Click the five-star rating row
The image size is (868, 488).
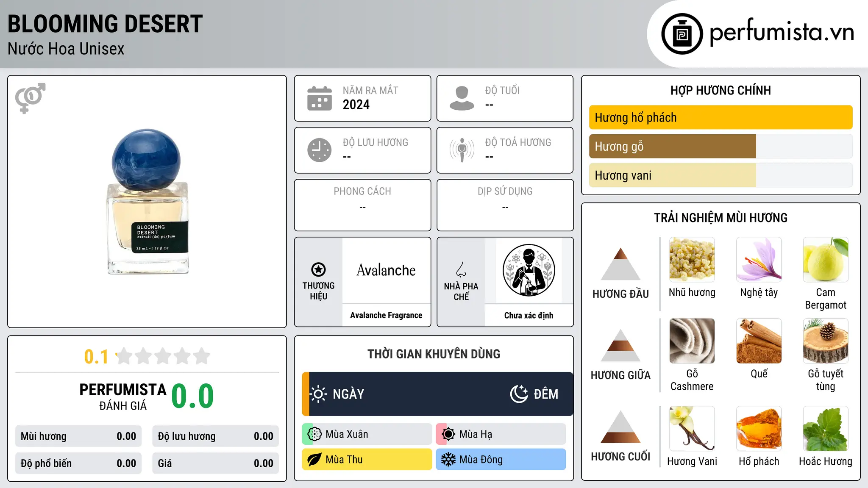[x=163, y=356]
